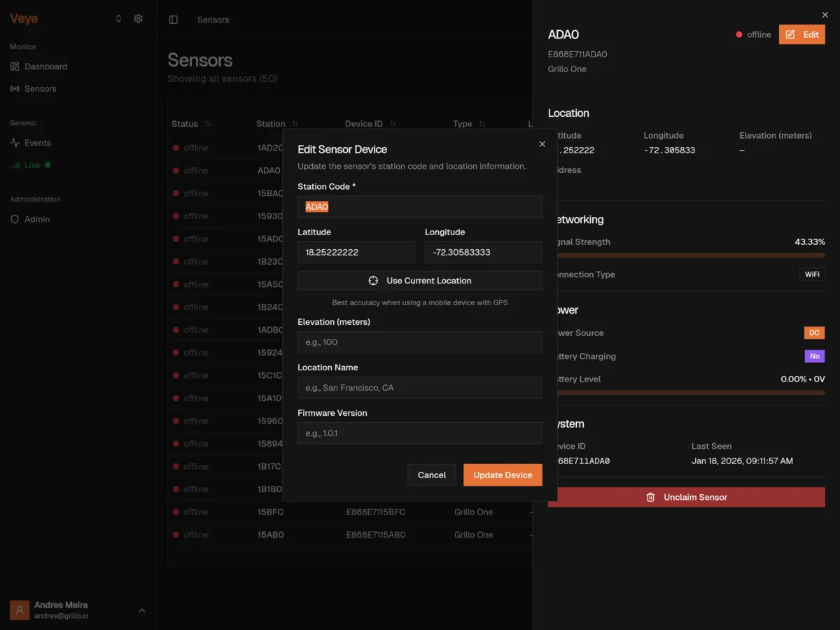Go to the Live seismic view

[32, 165]
